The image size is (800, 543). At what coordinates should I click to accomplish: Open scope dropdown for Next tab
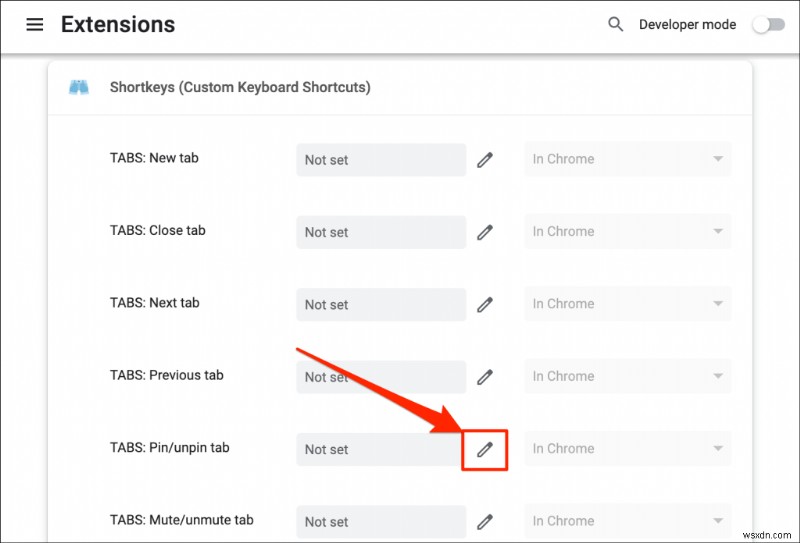coord(627,304)
